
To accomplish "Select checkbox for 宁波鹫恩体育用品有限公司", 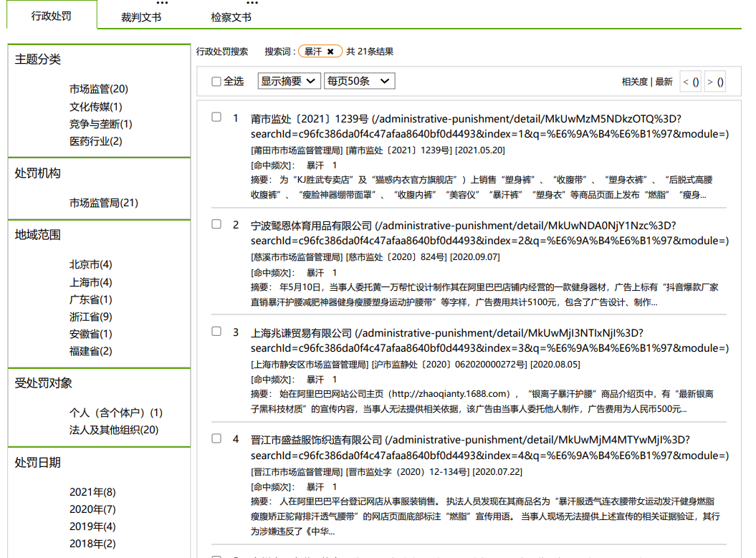I will 216,224.
